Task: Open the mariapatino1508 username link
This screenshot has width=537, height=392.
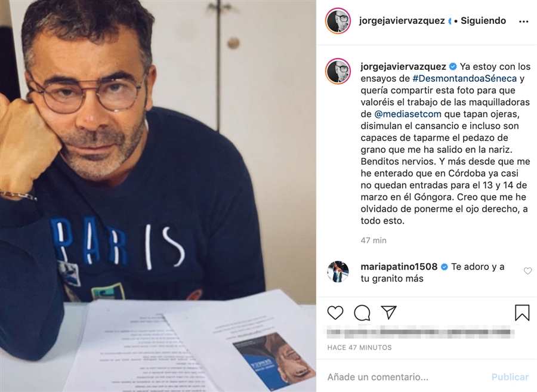Action: [399, 267]
